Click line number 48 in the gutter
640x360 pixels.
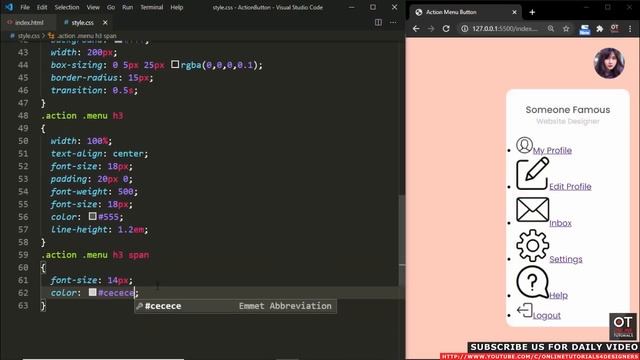(23, 116)
